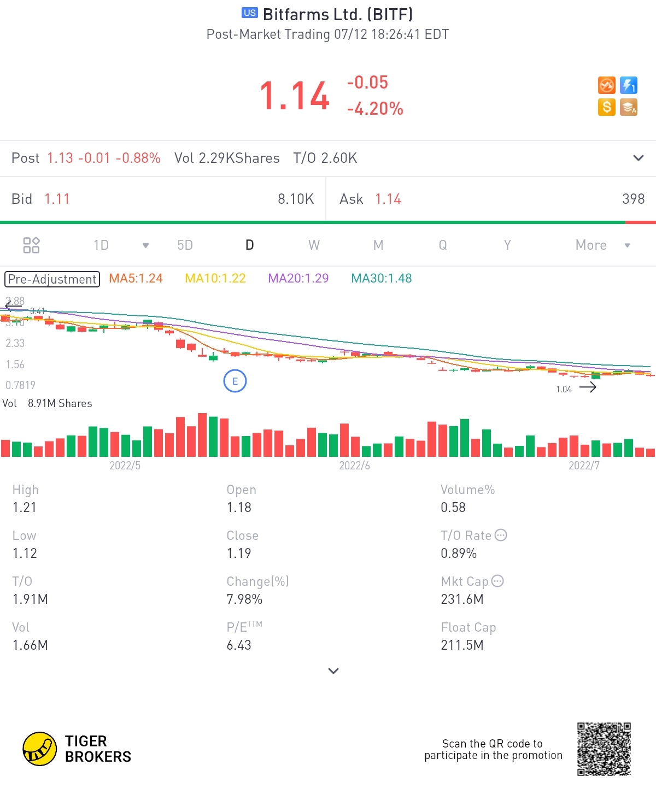Tap the bid size 8.10K
Image resolution: width=656 pixels, height=812 pixels.
[296, 199]
